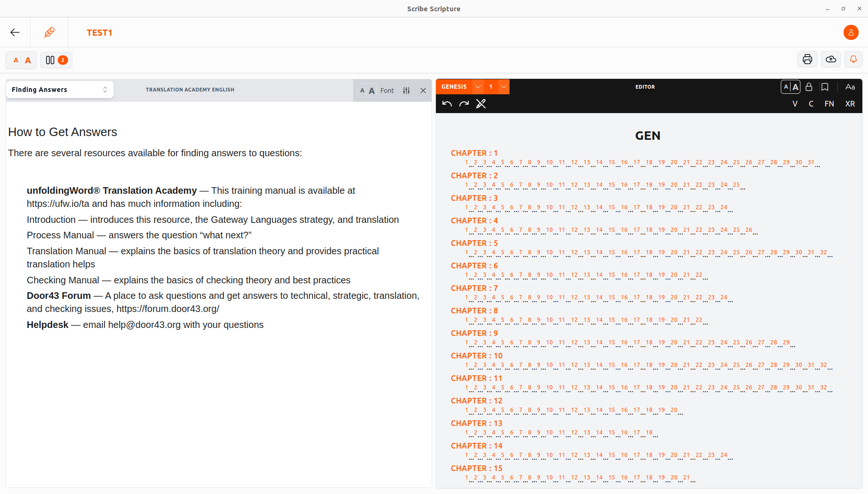Click the CHAPTER : 12 heading
The height and width of the screenshot is (494, 868).
click(x=477, y=401)
